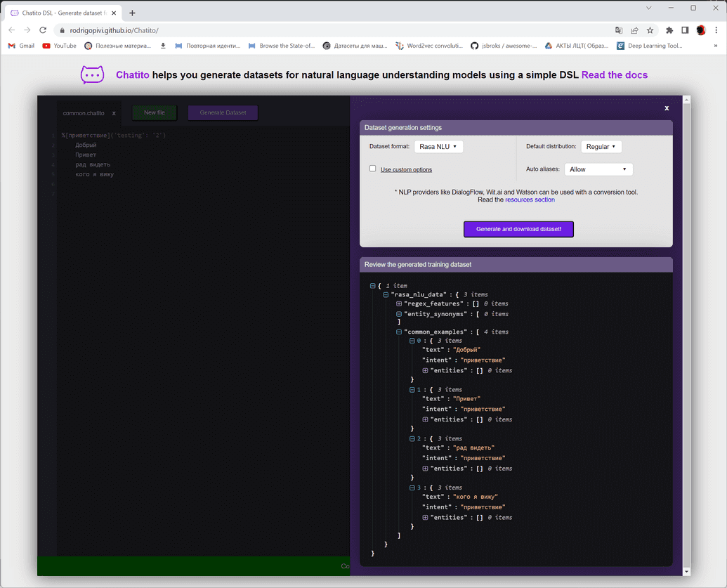
Task: Open the Auto aliases dropdown (Allow)
Action: [598, 169]
